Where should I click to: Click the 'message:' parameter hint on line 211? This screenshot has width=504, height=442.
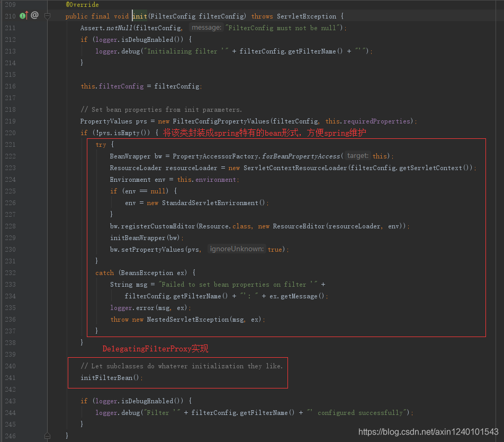pyautogui.click(x=206, y=28)
